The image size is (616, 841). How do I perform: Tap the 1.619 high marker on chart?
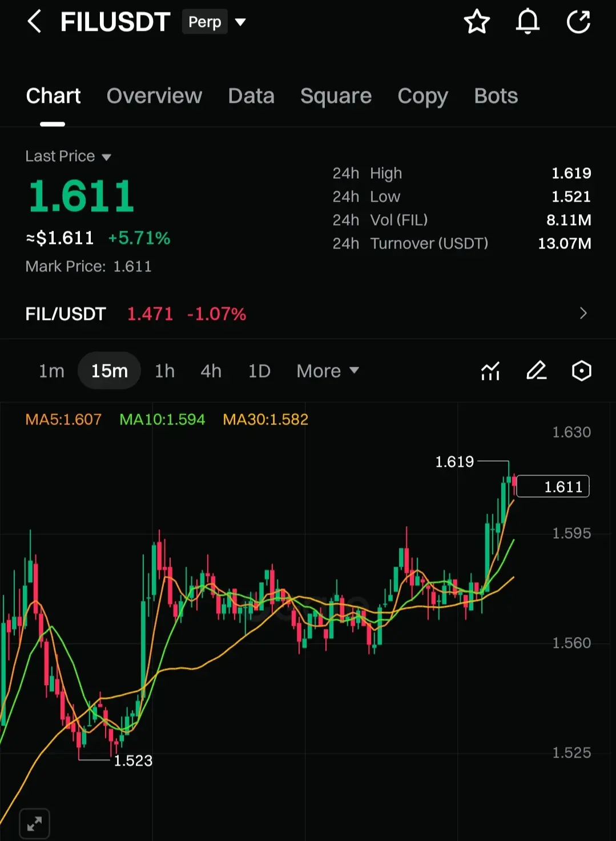coord(454,462)
